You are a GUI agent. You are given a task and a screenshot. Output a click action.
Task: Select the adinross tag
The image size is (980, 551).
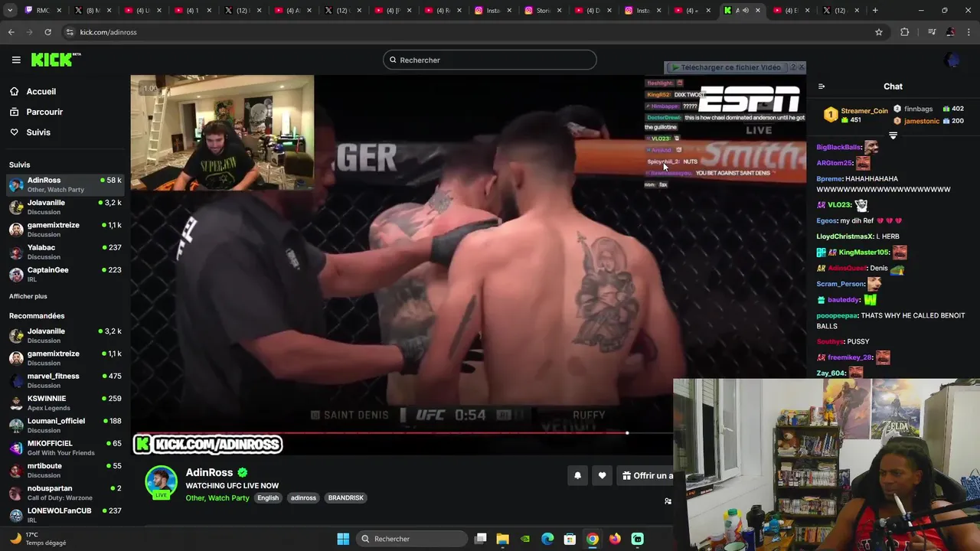coord(303,497)
